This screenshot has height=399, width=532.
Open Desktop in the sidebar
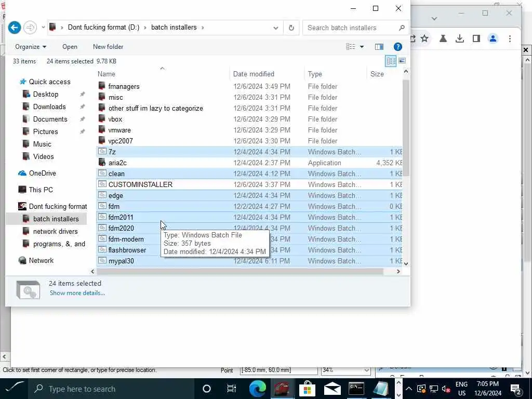pos(46,95)
